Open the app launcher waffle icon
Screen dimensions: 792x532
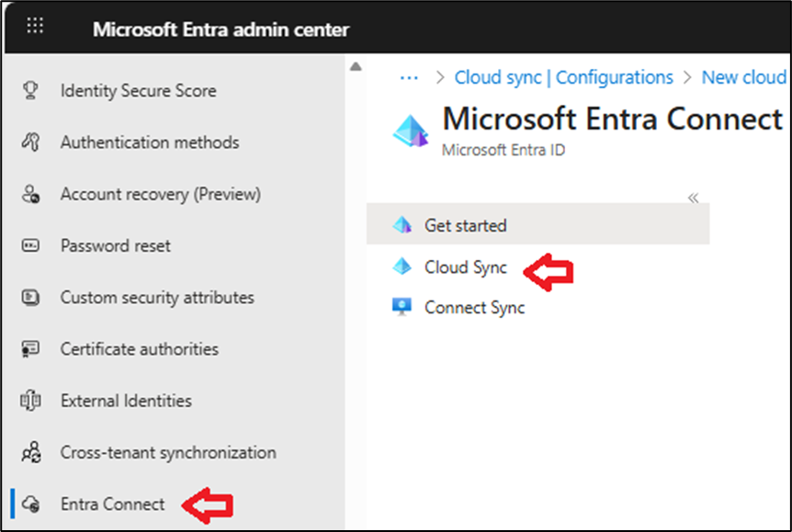pyautogui.click(x=35, y=27)
